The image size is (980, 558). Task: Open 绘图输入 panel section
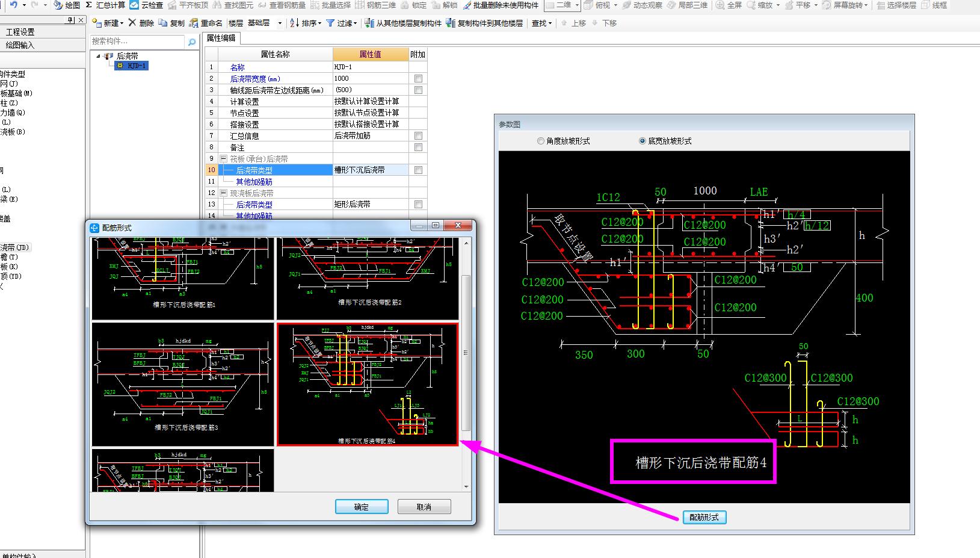coord(42,45)
